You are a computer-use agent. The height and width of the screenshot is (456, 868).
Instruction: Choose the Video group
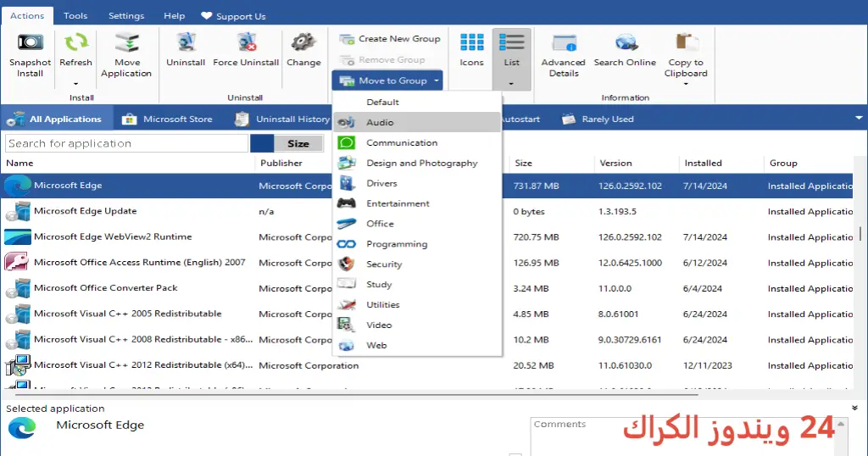(x=417, y=325)
